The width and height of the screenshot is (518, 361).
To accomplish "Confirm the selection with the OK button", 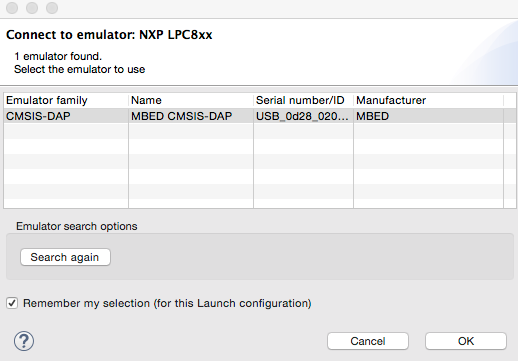I will (466, 341).
